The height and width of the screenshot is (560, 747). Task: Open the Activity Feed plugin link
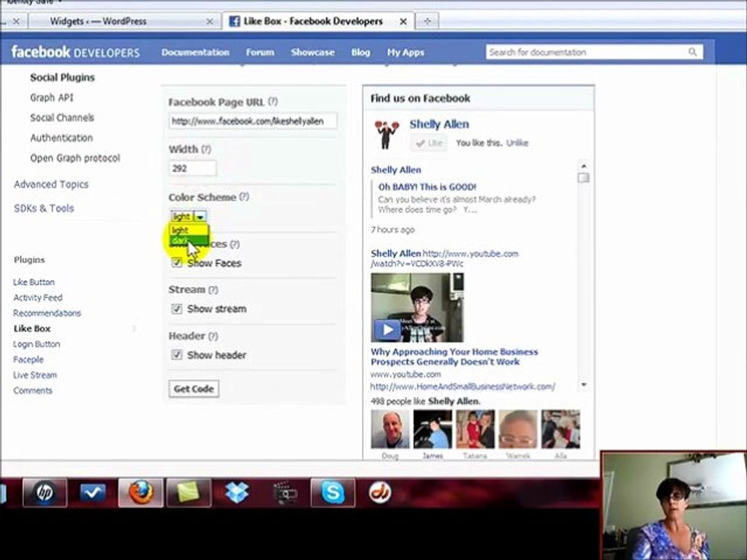point(37,298)
